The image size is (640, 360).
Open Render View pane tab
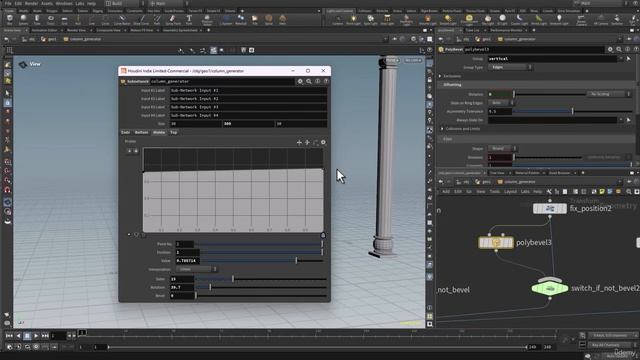tap(76, 30)
